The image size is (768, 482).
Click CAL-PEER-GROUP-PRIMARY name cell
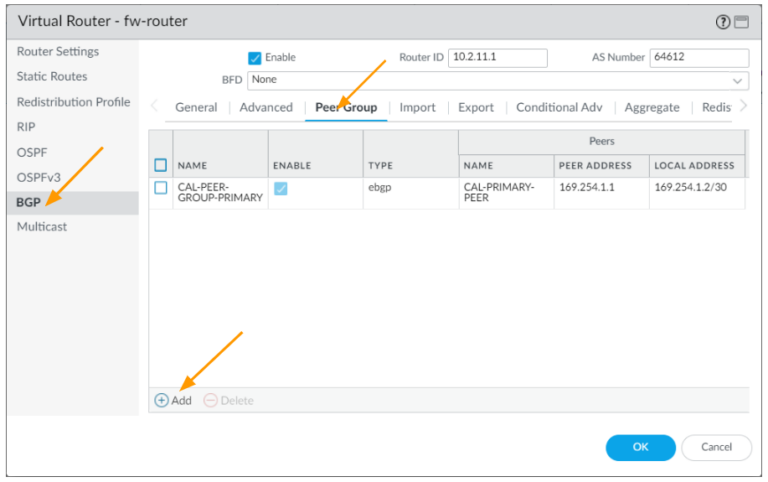(220, 193)
